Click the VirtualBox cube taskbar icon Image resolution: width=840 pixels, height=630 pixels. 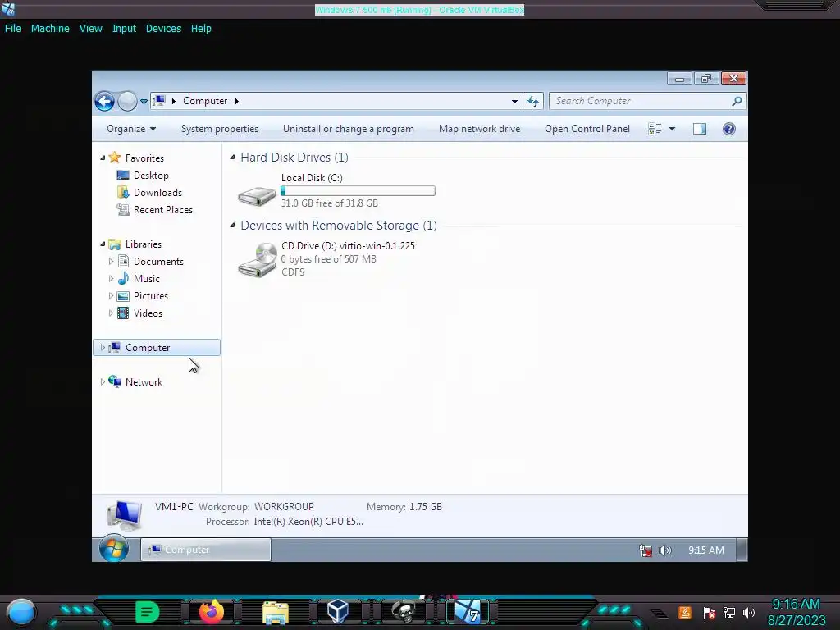[x=338, y=612]
